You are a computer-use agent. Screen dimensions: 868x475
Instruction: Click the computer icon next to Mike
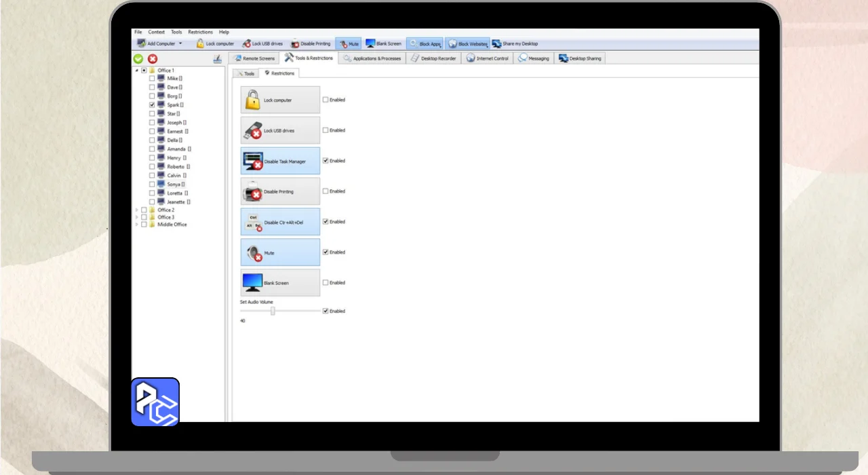[161, 79]
